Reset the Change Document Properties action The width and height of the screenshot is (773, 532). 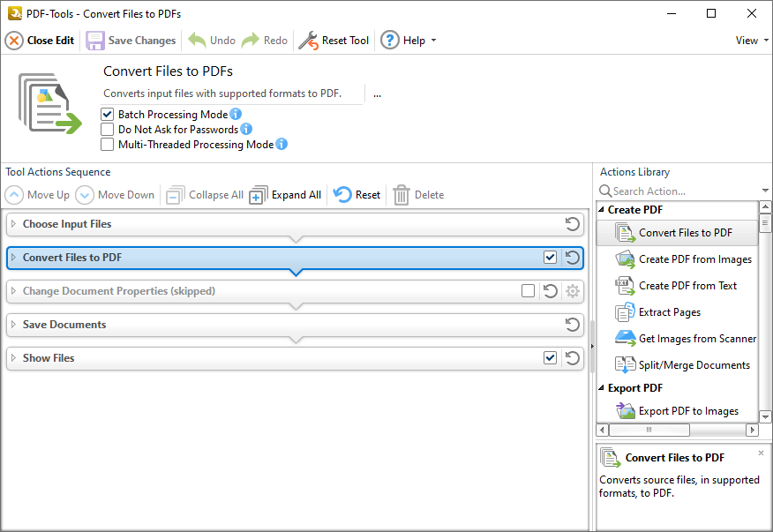pos(550,291)
